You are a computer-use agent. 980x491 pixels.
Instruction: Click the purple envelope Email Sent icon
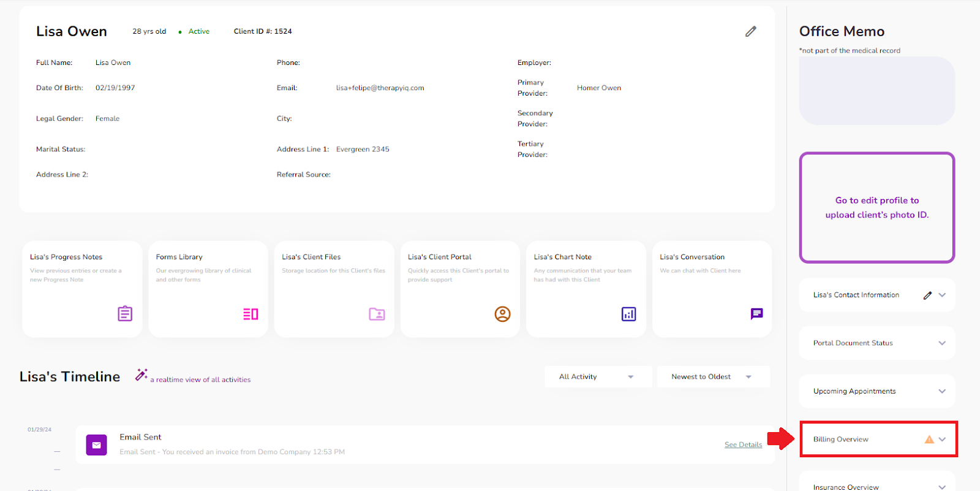pyautogui.click(x=97, y=445)
